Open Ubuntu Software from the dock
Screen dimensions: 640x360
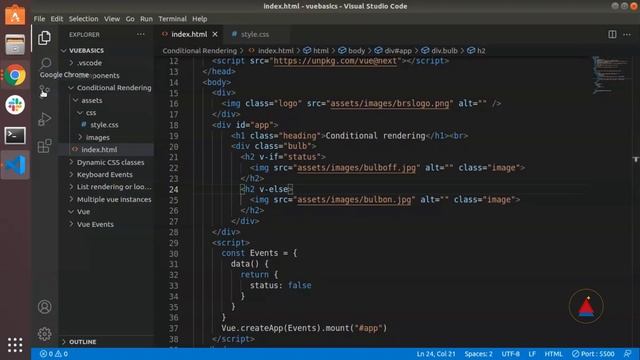point(15,16)
